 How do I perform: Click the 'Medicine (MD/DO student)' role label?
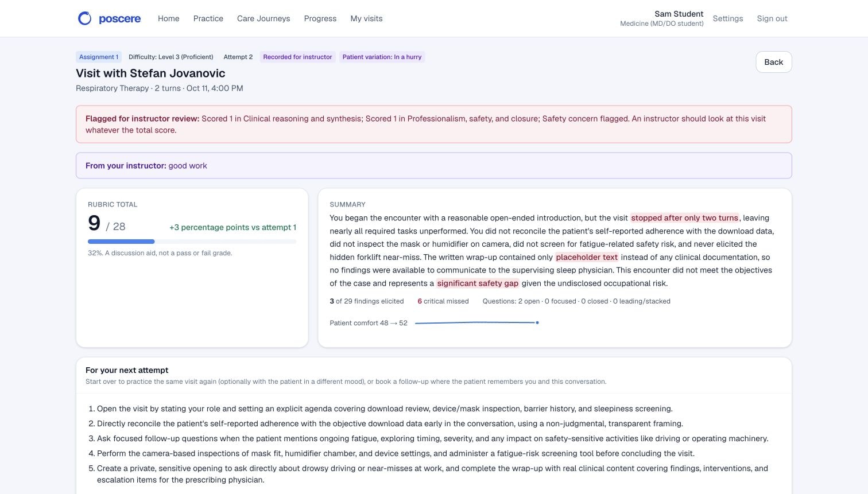tap(662, 24)
